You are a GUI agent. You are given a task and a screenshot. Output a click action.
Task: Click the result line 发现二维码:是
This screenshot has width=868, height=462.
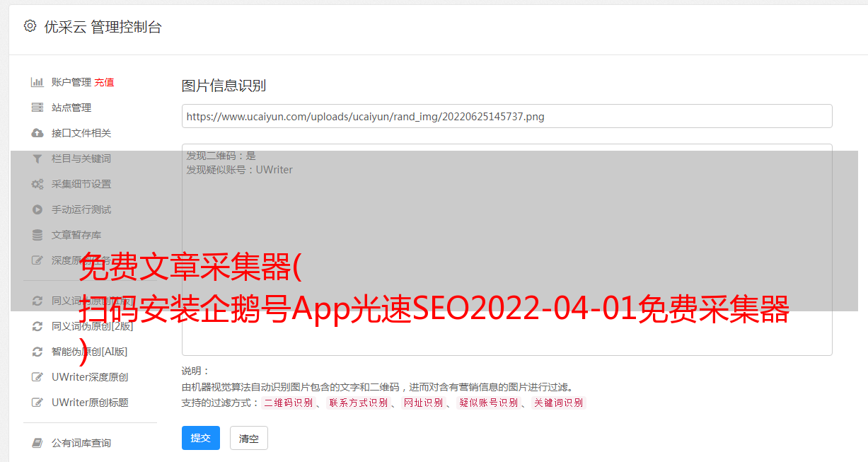[x=221, y=156]
